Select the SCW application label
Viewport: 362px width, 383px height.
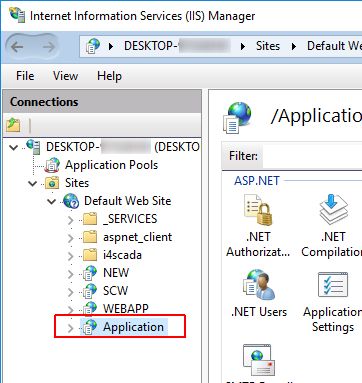click(115, 291)
